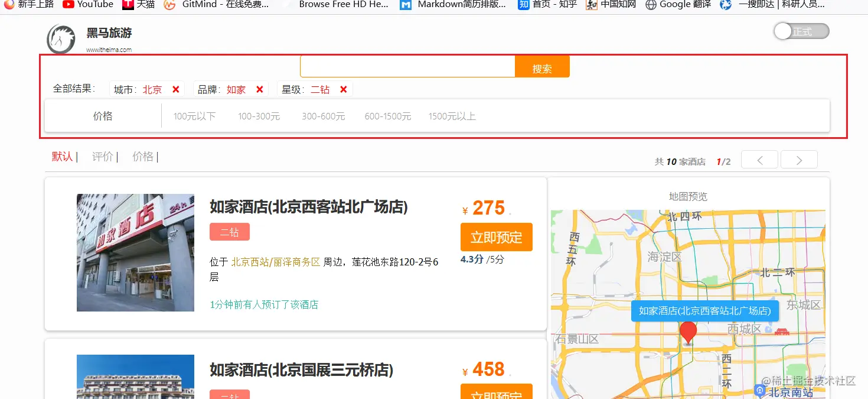Sort results by 价格
Screen dimensions: 868x399
click(142, 157)
